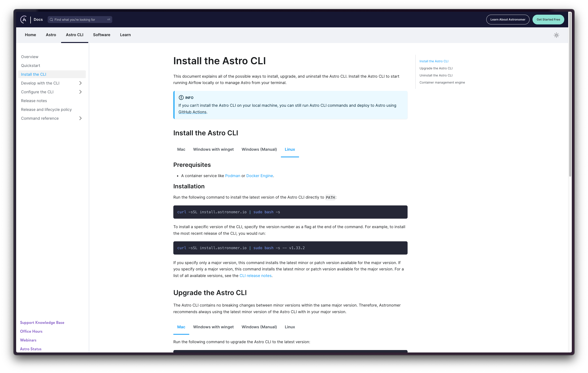Open the Home navigation tab
This screenshot has height=373, width=588.
30,35
